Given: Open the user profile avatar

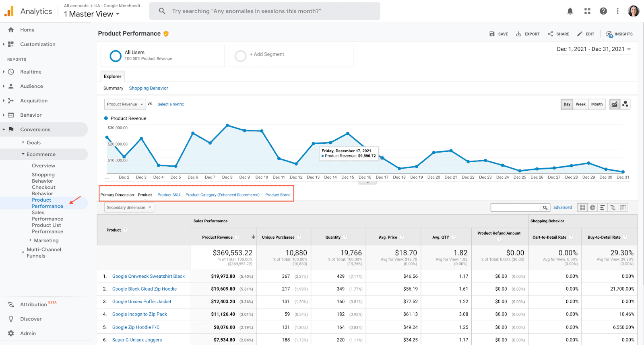Looking at the screenshot, I should click(634, 11).
